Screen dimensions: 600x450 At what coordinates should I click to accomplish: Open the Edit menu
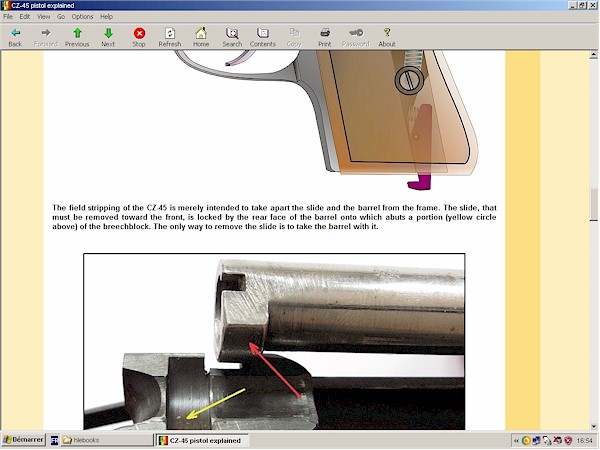pos(25,16)
